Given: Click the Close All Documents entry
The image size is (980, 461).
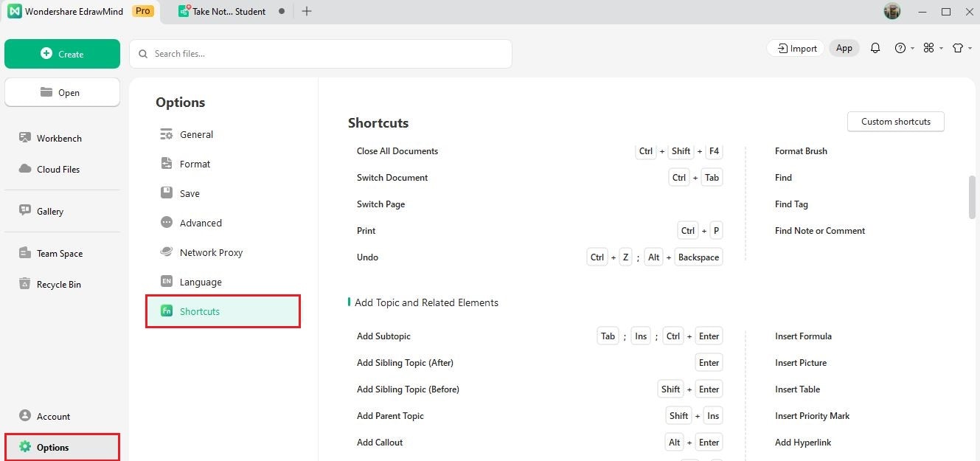Looking at the screenshot, I should (x=540, y=151).
